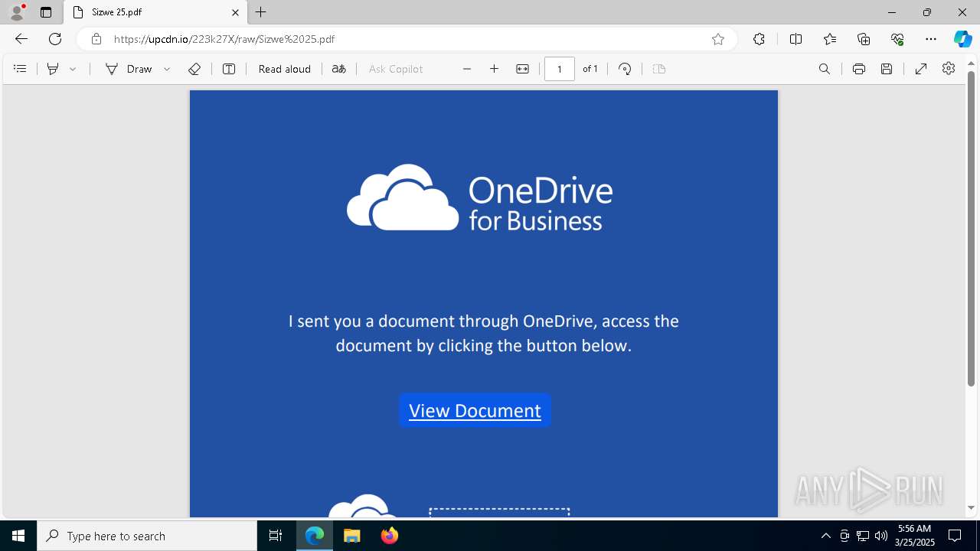Open the notification center

pyautogui.click(x=955, y=536)
